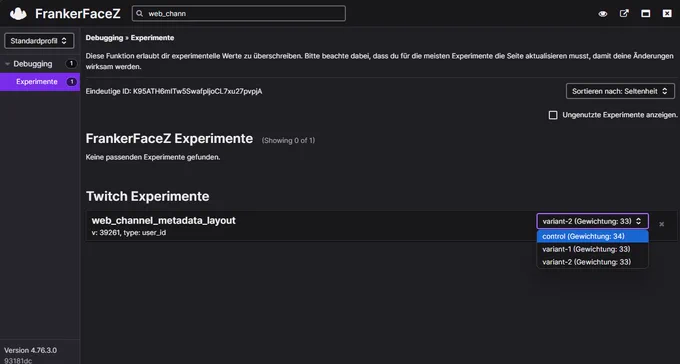This screenshot has width=680, height=364.
Task: Collapse the Debugging tree section
Action: point(7,64)
